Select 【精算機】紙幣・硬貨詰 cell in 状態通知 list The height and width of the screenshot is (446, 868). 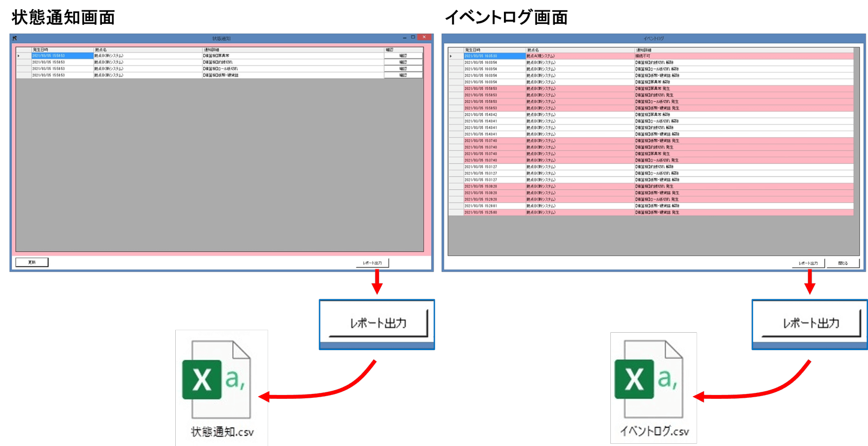(x=293, y=75)
